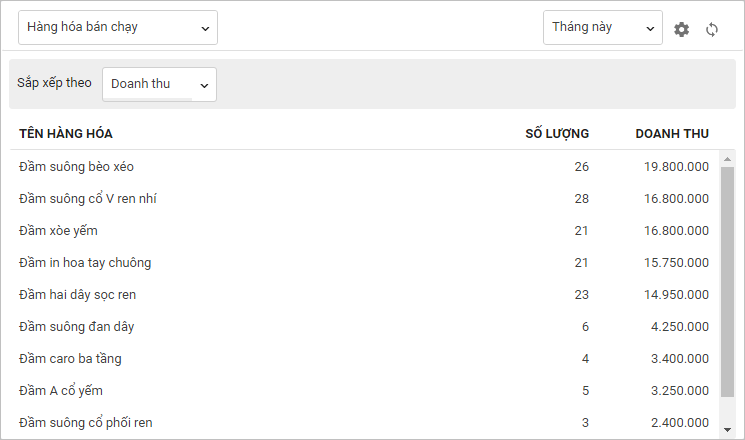745x440 pixels.
Task: Select the Đầm suông cổ V ren nhí row
Action: click(x=88, y=199)
